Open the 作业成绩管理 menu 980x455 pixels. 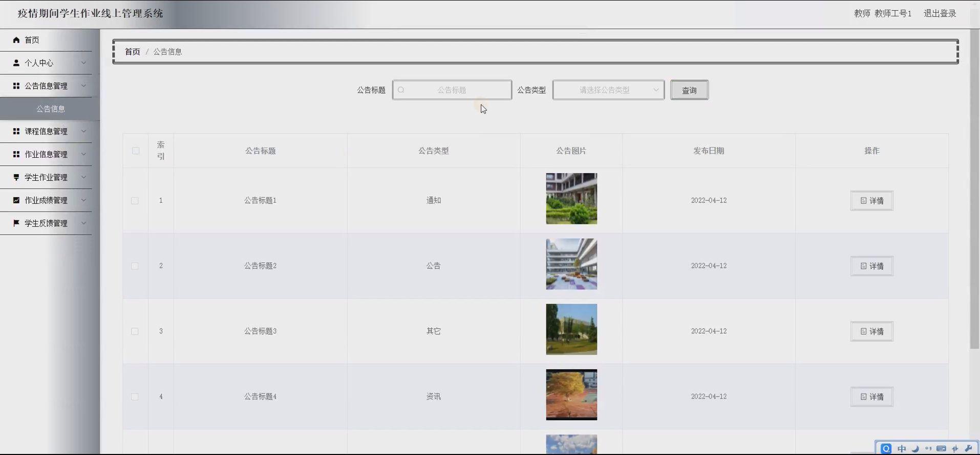coord(46,200)
